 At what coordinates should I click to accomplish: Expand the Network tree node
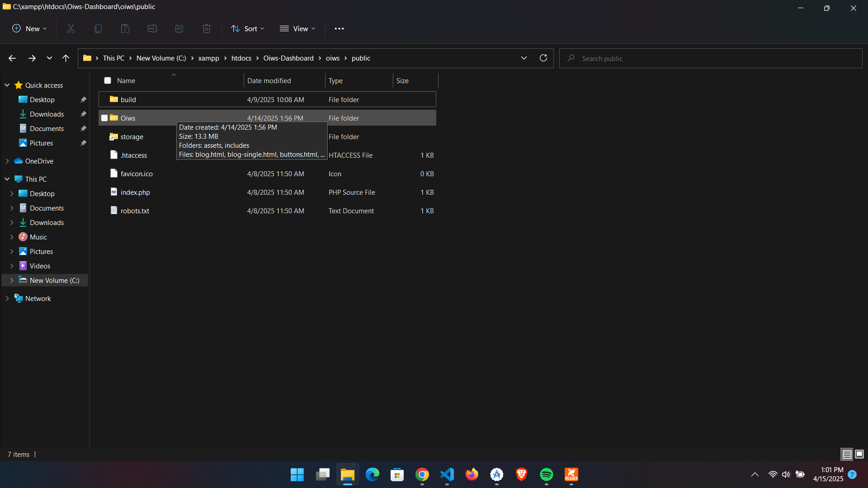[x=7, y=298]
